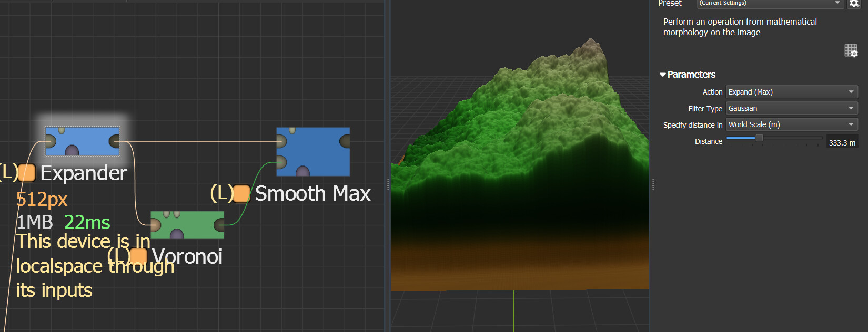Toggle the orange square beside Voronoi label
868x332 pixels.
[x=138, y=256]
